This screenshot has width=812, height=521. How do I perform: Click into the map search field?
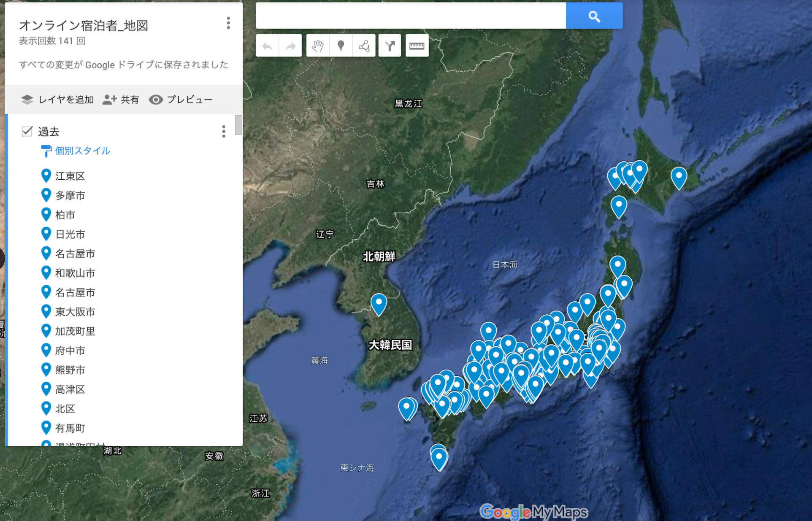tap(410, 16)
